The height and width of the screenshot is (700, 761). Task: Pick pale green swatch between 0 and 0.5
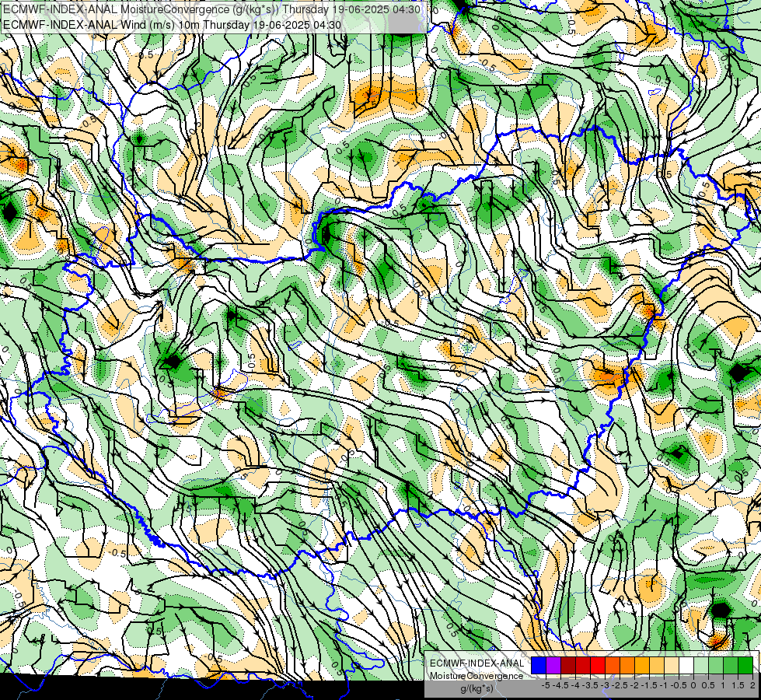point(701,665)
